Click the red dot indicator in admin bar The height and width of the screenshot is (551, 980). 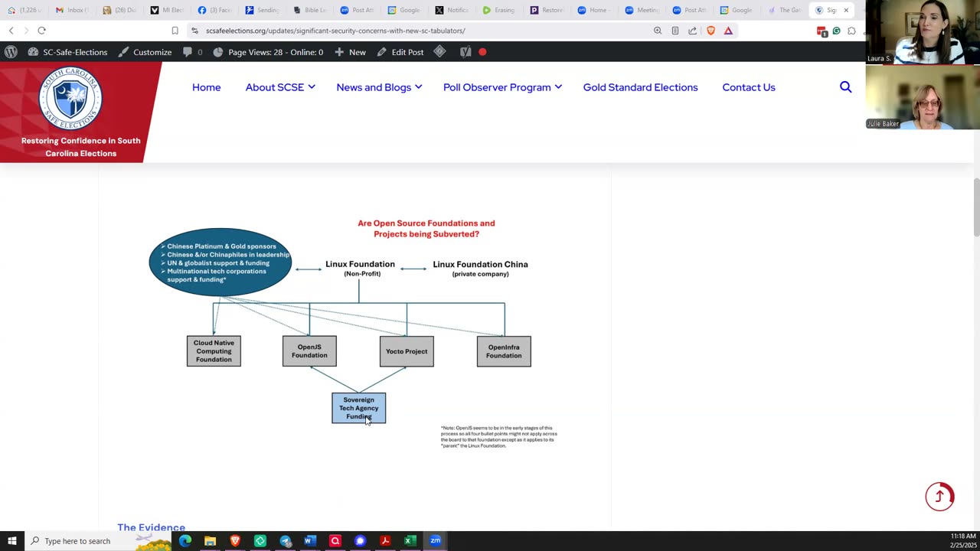[x=482, y=52]
